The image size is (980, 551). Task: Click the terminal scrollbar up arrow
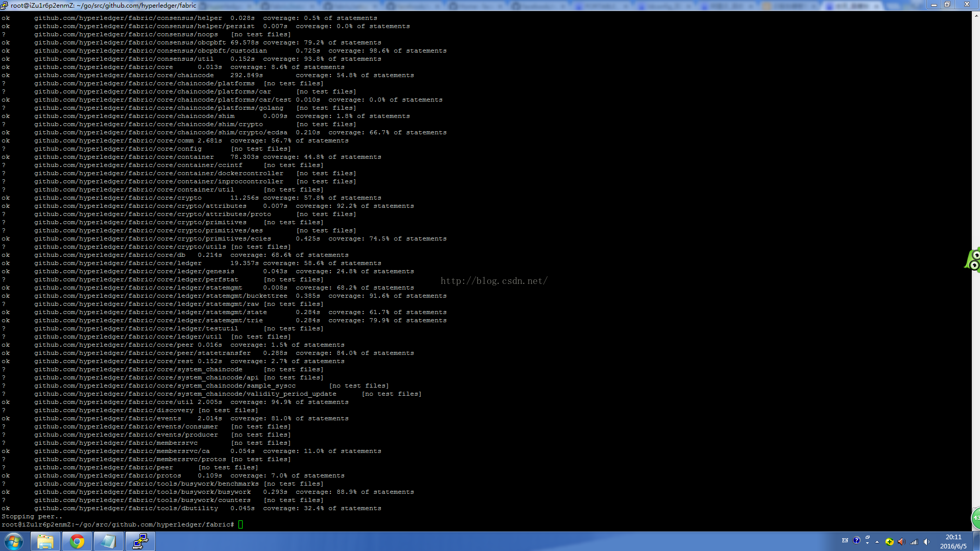click(x=976, y=15)
